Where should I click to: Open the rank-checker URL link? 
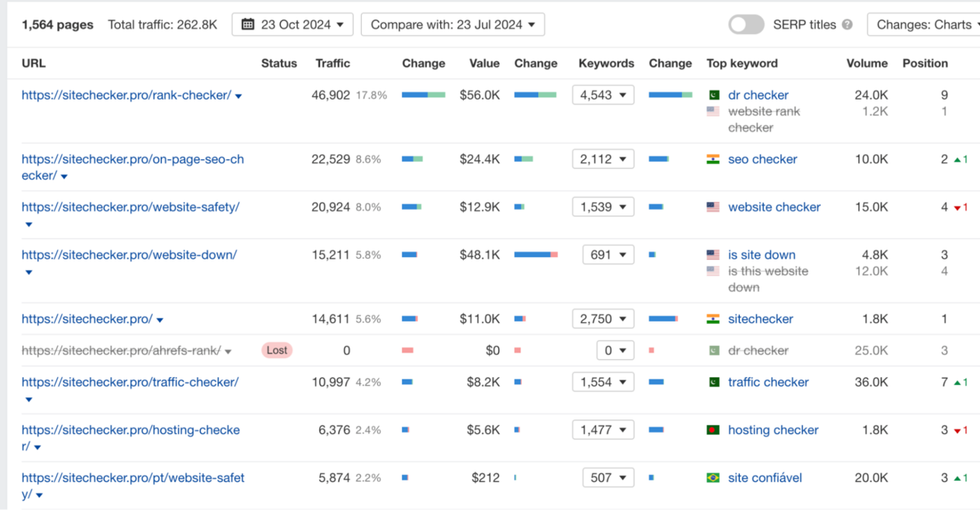127,95
